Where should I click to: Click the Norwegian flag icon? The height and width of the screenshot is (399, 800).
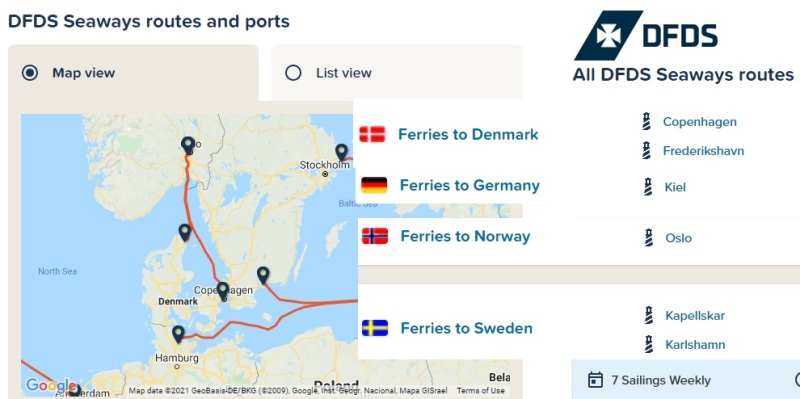tap(375, 236)
